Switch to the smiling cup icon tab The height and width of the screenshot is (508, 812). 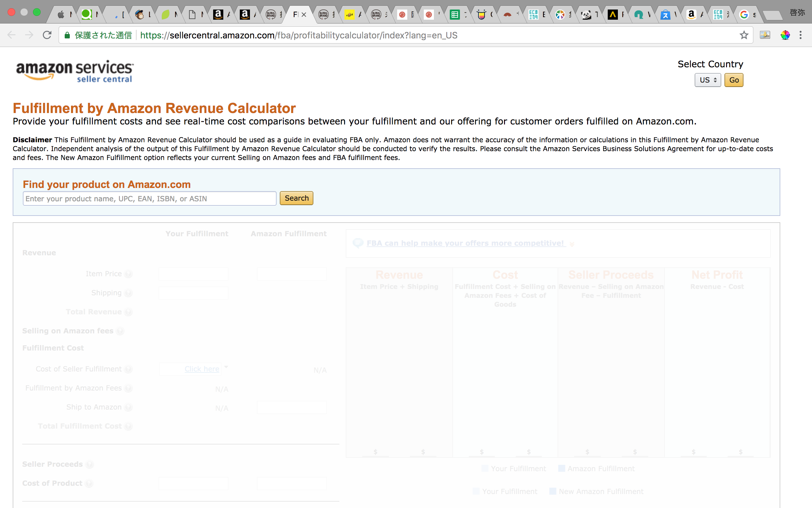pos(481,15)
